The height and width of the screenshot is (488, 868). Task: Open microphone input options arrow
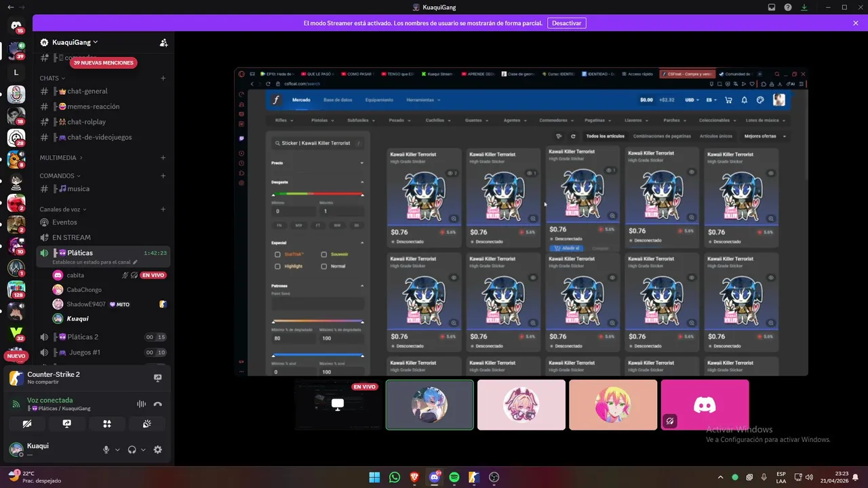coord(117,449)
